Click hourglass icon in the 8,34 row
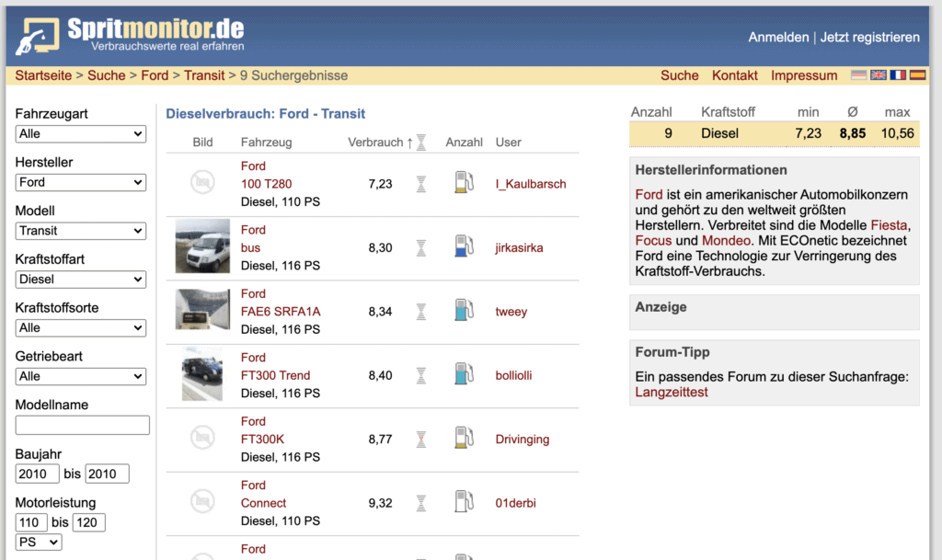The image size is (942, 560). [x=421, y=312]
